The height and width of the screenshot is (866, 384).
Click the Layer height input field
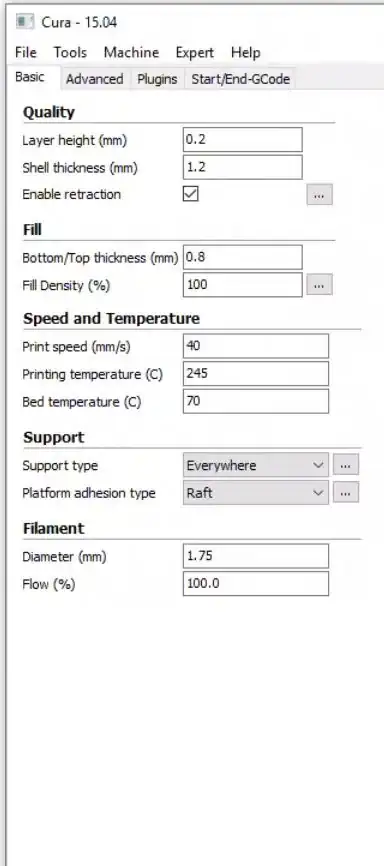(243, 140)
